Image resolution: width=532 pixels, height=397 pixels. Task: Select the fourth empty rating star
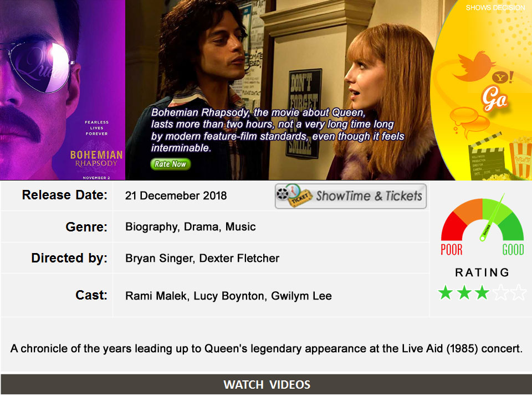pos(500,292)
